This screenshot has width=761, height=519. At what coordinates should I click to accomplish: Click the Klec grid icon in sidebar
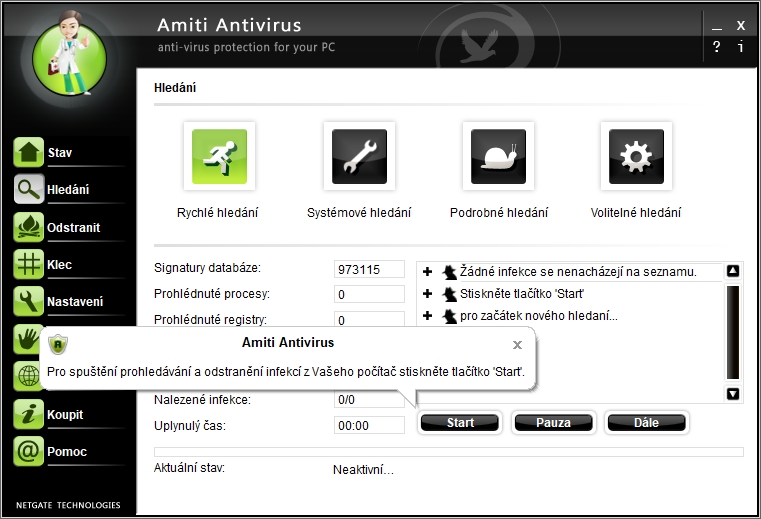coord(29,264)
